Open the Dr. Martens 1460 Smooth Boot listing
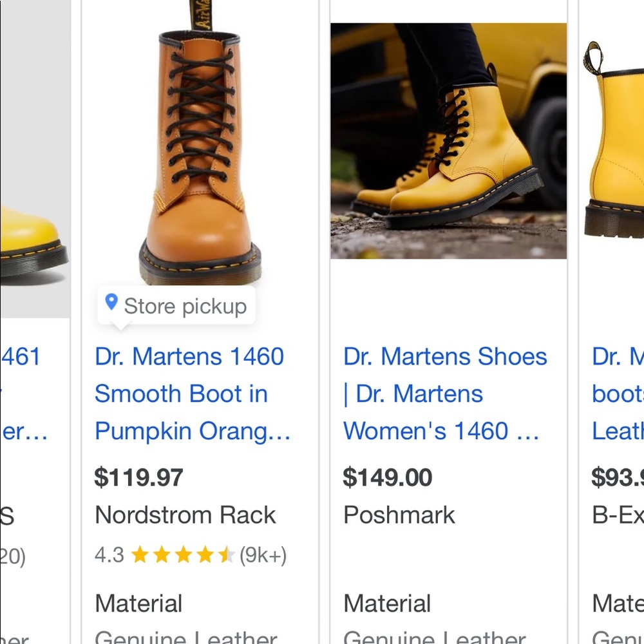The height and width of the screenshot is (644, 644). point(189,393)
